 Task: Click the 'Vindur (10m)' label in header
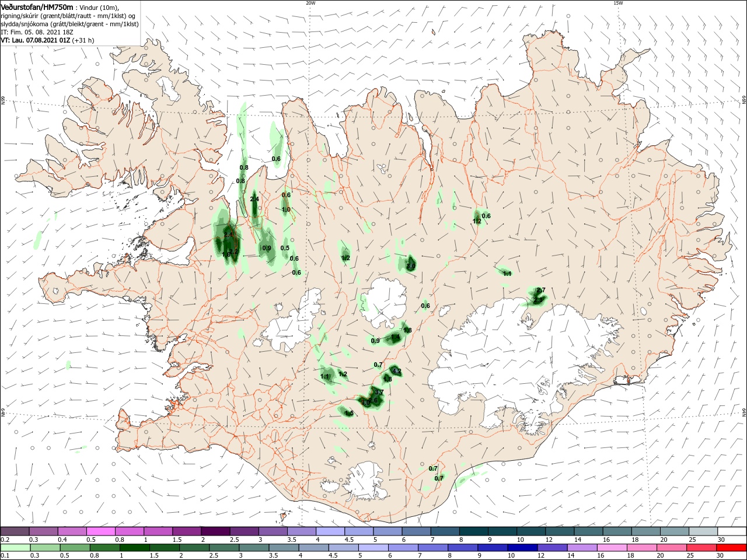98,7
